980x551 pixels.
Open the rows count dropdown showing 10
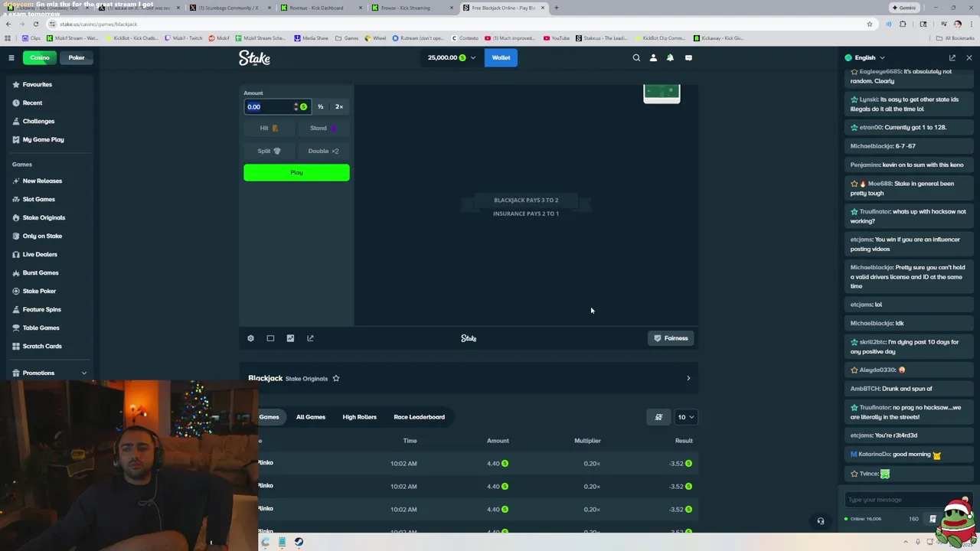[685, 417]
